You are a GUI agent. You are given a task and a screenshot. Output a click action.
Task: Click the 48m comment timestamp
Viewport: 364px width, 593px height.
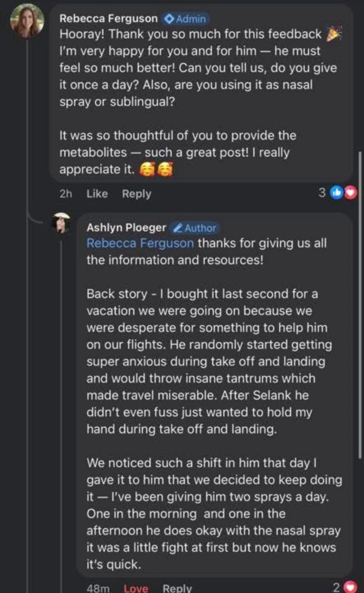coord(98,588)
